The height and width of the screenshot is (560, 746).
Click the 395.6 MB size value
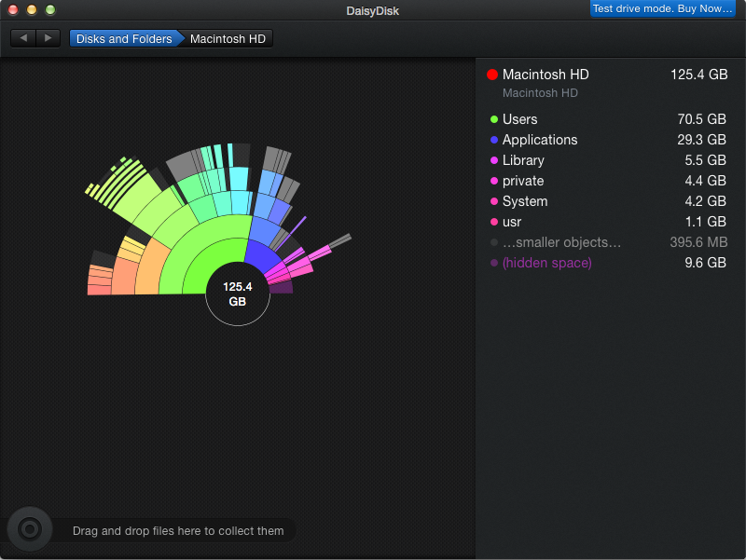(x=698, y=242)
